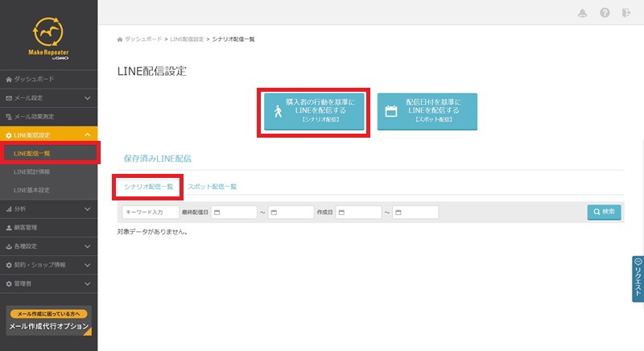Open 作成日 end date picker
644x351 pixels.
pos(415,213)
